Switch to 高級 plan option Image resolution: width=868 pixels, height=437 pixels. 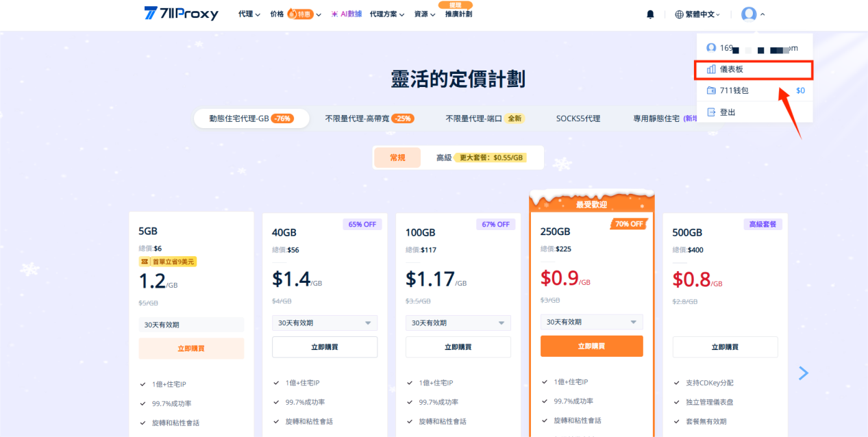click(444, 158)
